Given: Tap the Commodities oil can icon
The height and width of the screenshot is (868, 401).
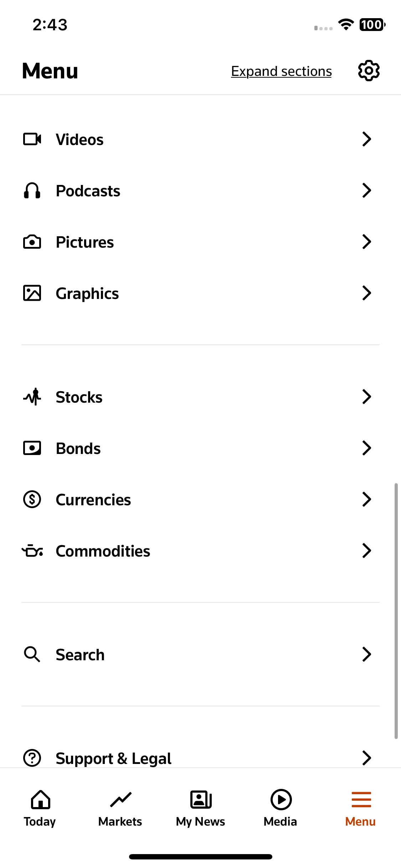Looking at the screenshot, I should (x=32, y=551).
